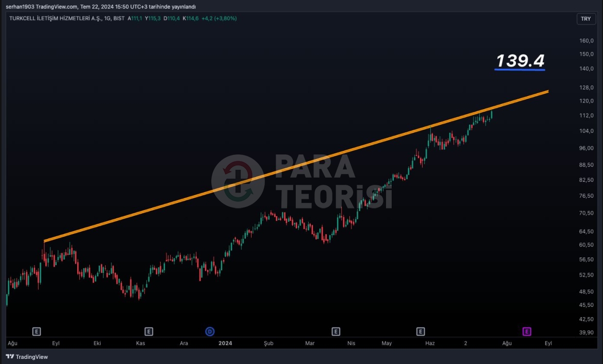Viewport: 603px width, 364px height.
Task: Click the 104,0 price scale label
Action: (587, 131)
